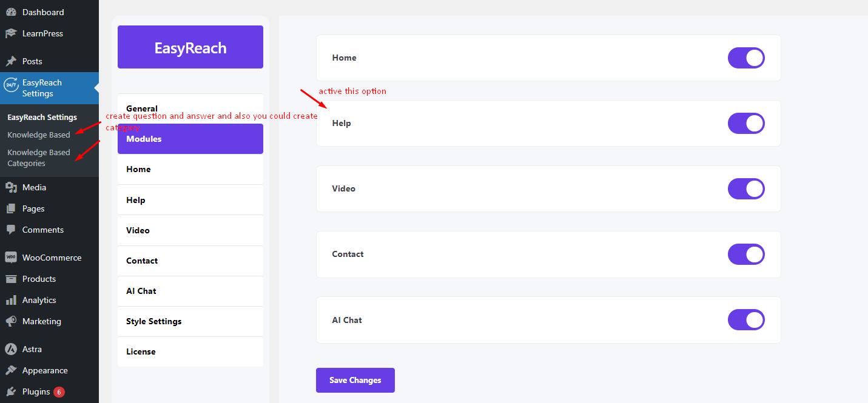The width and height of the screenshot is (868, 403).
Task: Switch to the License tab
Action: point(190,351)
